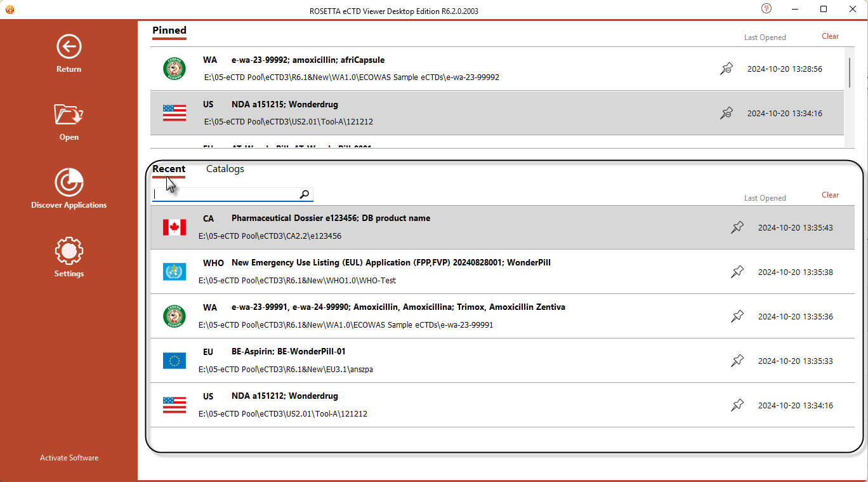Viewport: 868px width, 482px height.
Task: Click the Return label in sidebar
Action: click(x=69, y=69)
